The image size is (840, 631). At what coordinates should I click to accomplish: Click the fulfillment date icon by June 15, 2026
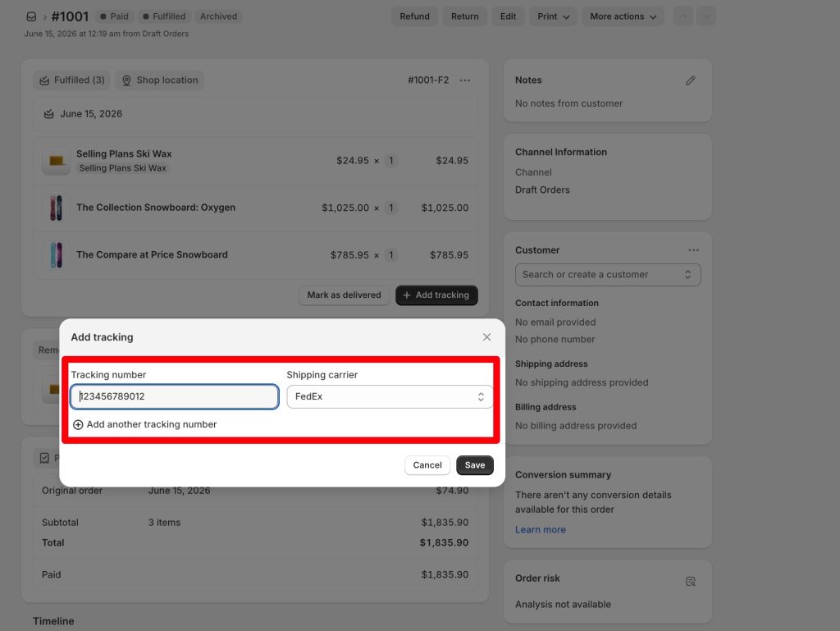point(48,114)
